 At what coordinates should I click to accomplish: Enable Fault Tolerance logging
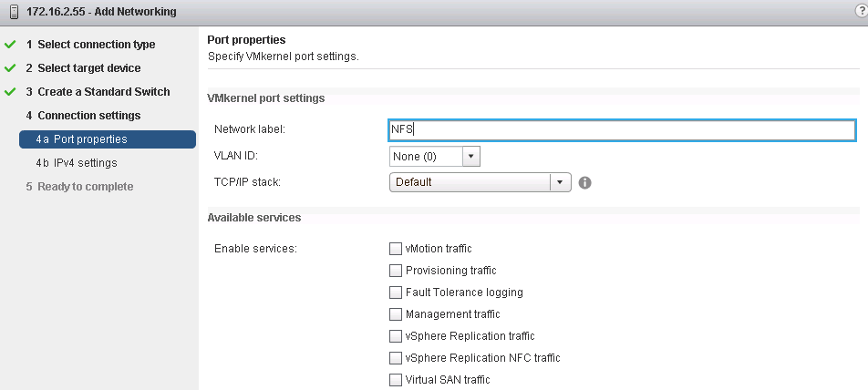point(396,292)
